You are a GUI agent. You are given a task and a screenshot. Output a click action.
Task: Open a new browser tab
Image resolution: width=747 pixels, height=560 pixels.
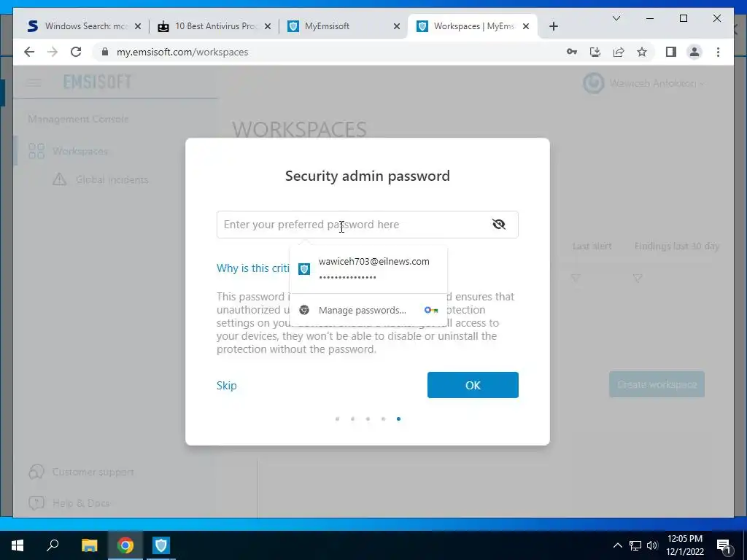[x=553, y=26]
